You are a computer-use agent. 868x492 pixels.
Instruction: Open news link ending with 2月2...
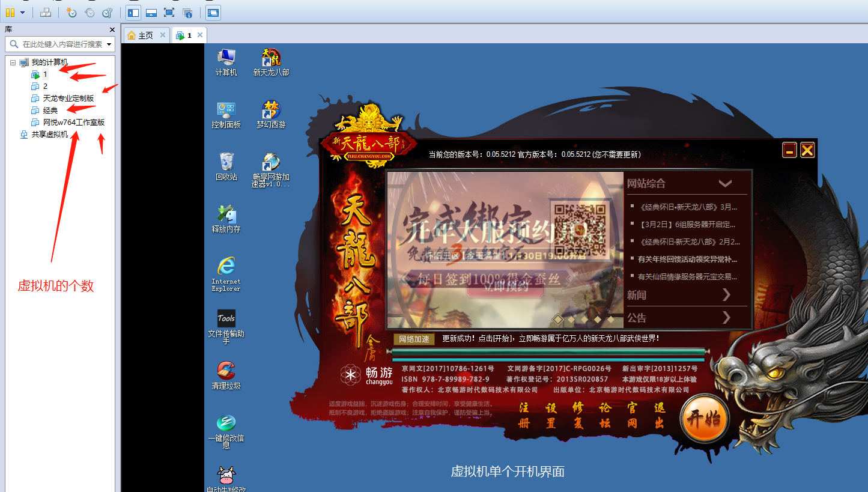point(688,241)
